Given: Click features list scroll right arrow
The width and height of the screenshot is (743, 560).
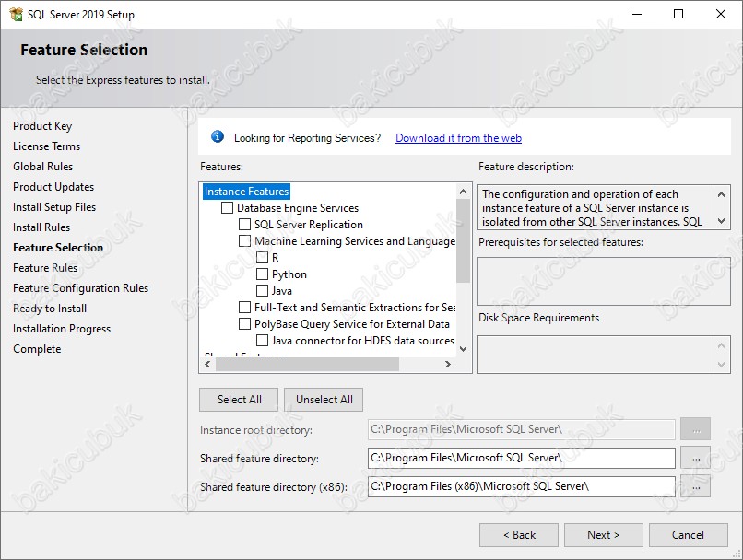Looking at the screenshot, I should tap(448, 364).
